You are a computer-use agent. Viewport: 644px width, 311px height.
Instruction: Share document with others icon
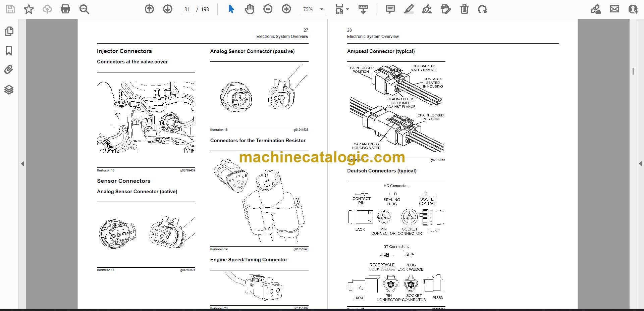click(633, 9)
